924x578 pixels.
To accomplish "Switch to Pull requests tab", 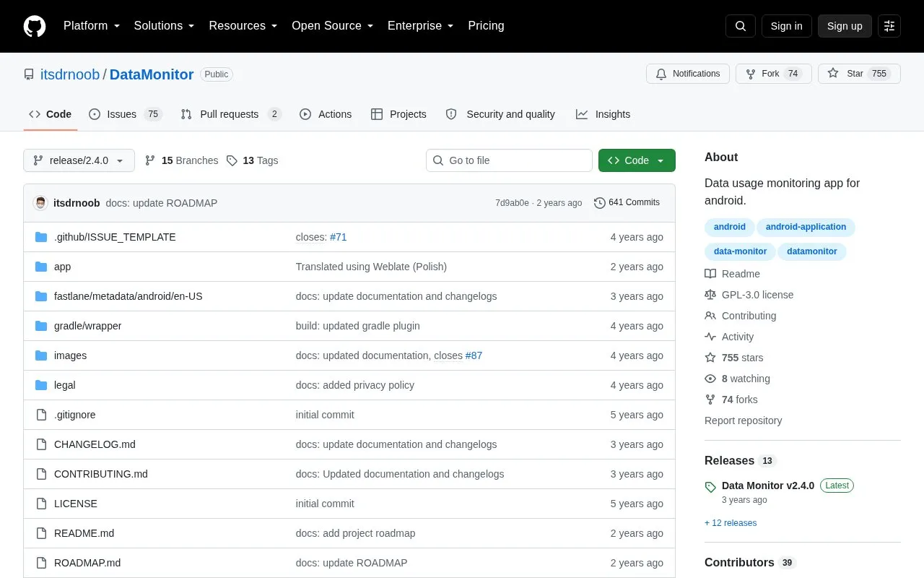I will 231,114.
